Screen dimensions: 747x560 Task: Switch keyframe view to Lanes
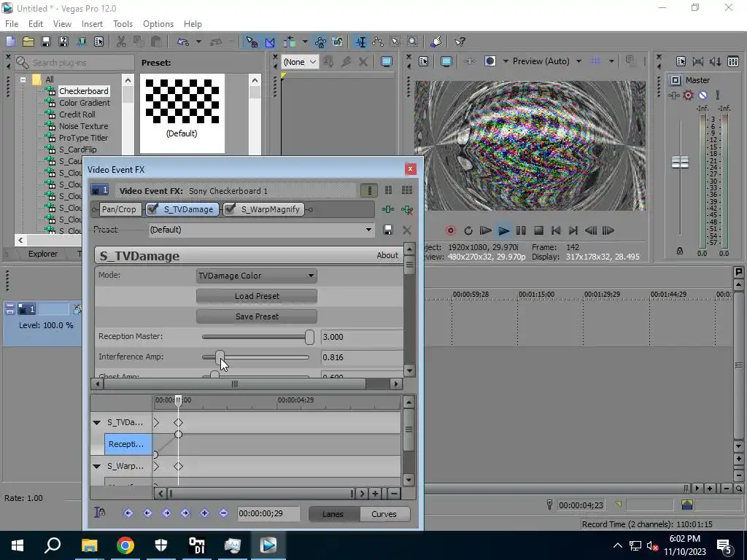tap(333, 514)
